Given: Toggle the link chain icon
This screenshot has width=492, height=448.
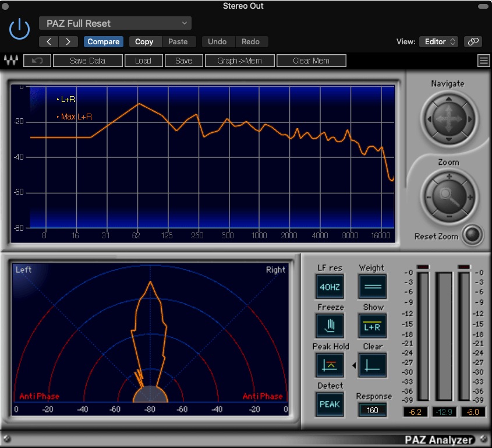Looking at the screenshot, I should 473,42.
